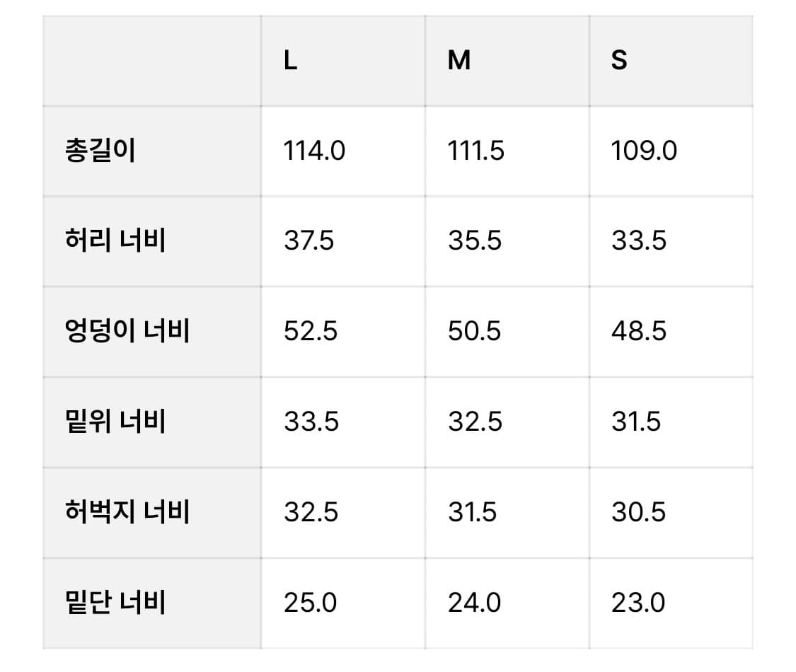Click the 111.5 cell in M column
This screenshot has height=672, width=796.
476,151
